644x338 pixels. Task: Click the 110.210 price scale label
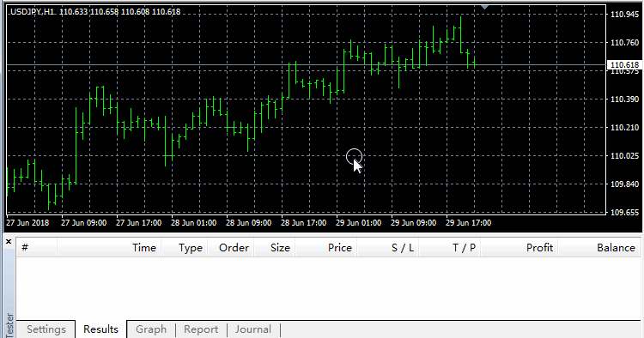[x=625, y=128]
